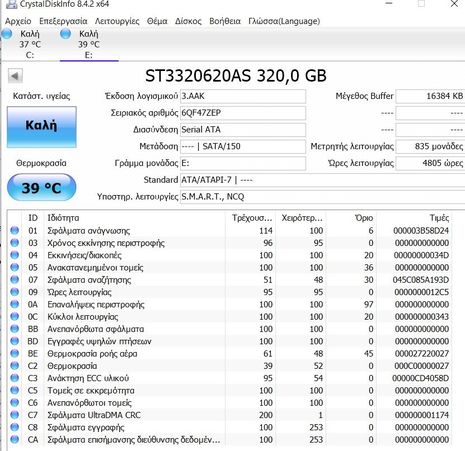This screenshot has width=465, height=451.
Task: Click the Τιμές column header
Action: coord(415,218)
